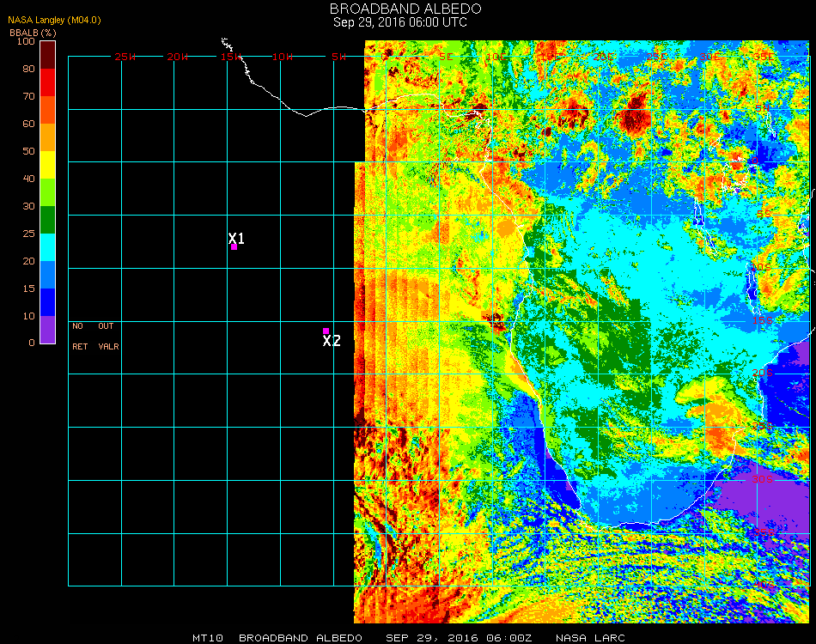Click the NO RET legend label

(78, 336)
